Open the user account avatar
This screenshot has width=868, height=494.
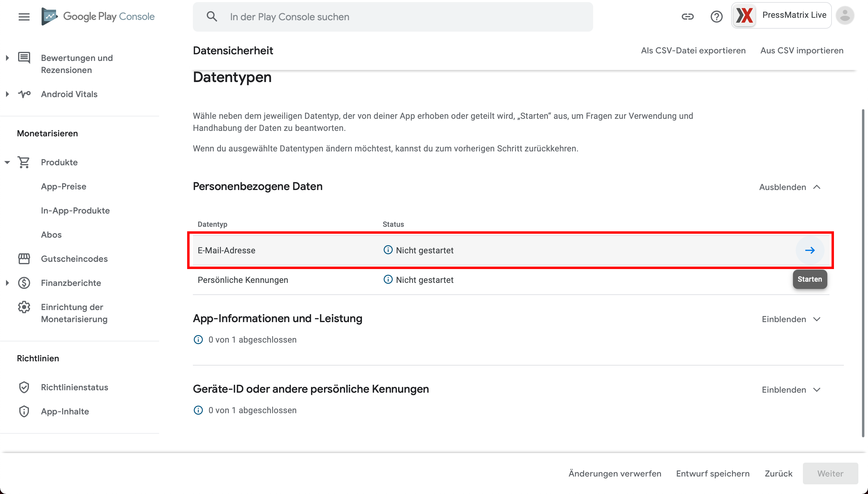pos(844,15)
